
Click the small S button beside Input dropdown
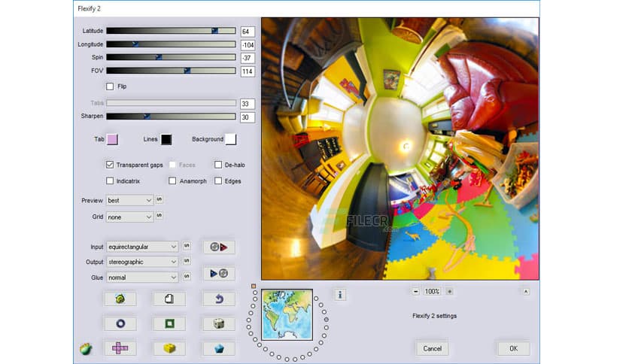[187, 246]
